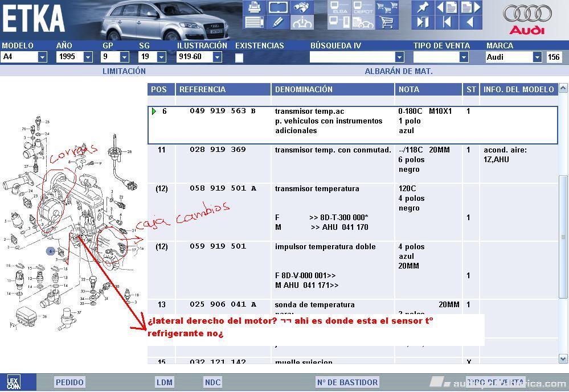Expand the GP dropdown

pos(125,57)
